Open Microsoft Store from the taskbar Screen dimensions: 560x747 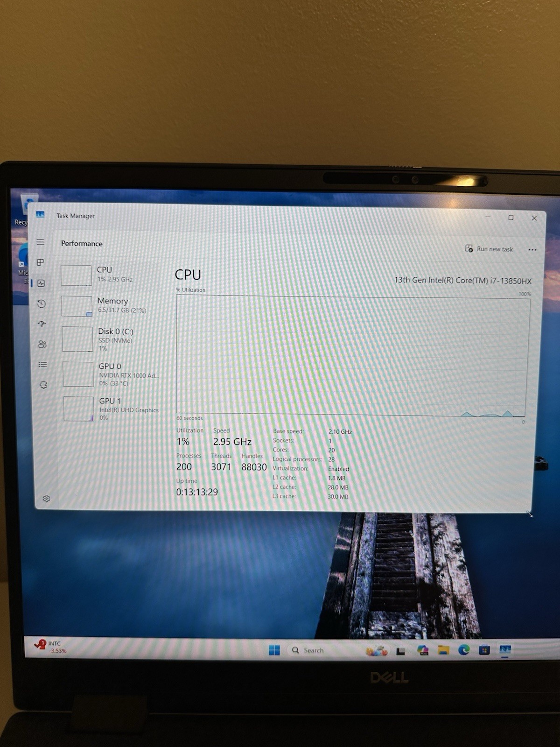point(484,649)
